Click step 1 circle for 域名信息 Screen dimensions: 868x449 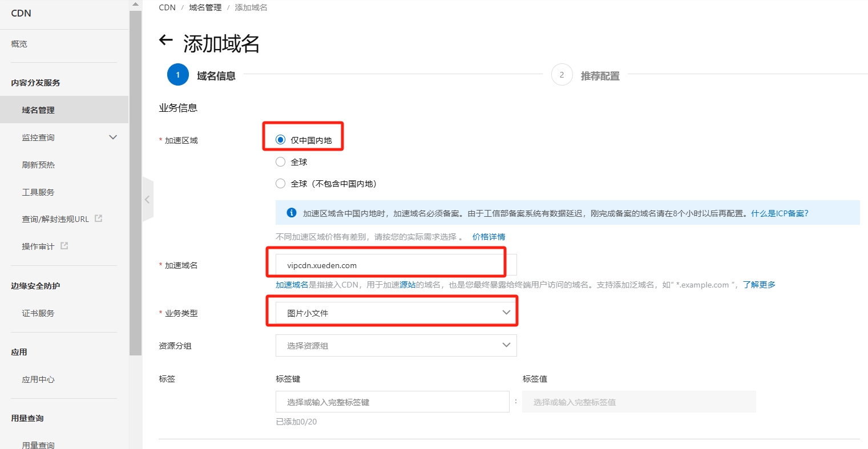[177, 75]
